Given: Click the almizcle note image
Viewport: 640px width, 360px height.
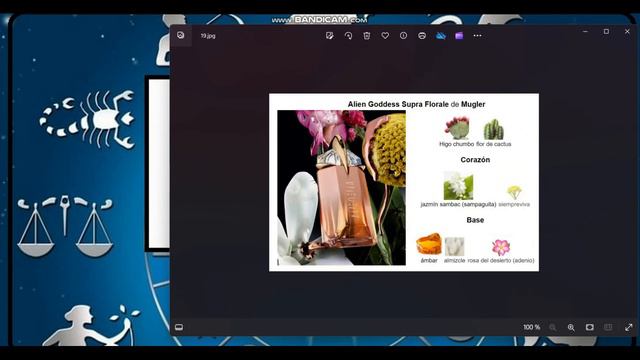Looking at the screenshot, I should click(454, 247).
